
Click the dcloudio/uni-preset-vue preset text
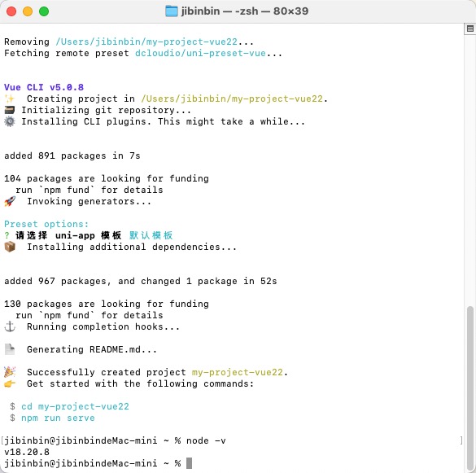tap(201, 53)
